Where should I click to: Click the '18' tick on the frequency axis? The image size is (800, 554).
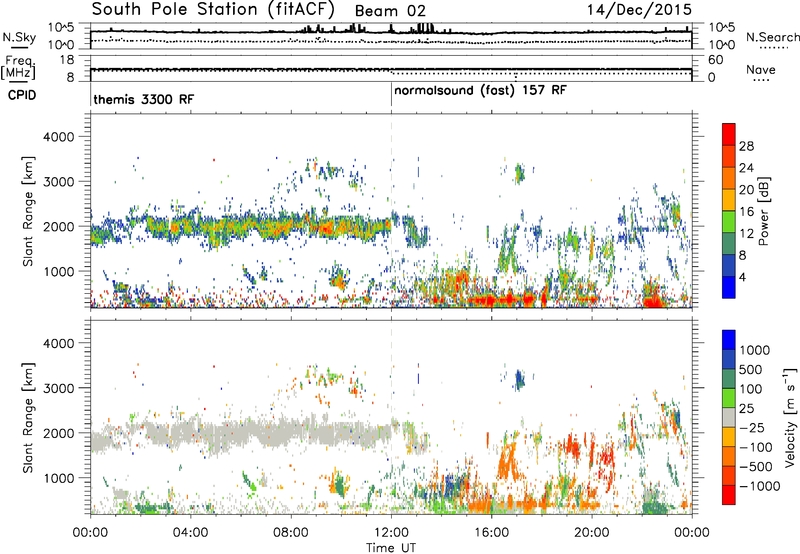coord(67,60)
